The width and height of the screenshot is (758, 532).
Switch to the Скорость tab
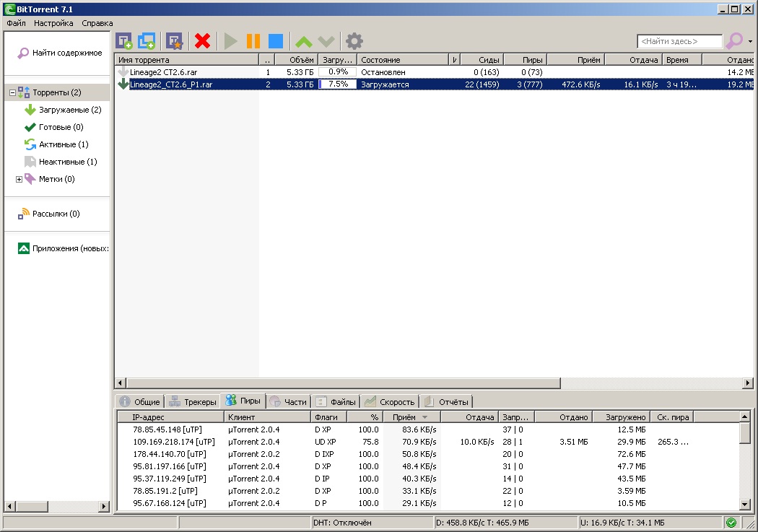(390, 401)
